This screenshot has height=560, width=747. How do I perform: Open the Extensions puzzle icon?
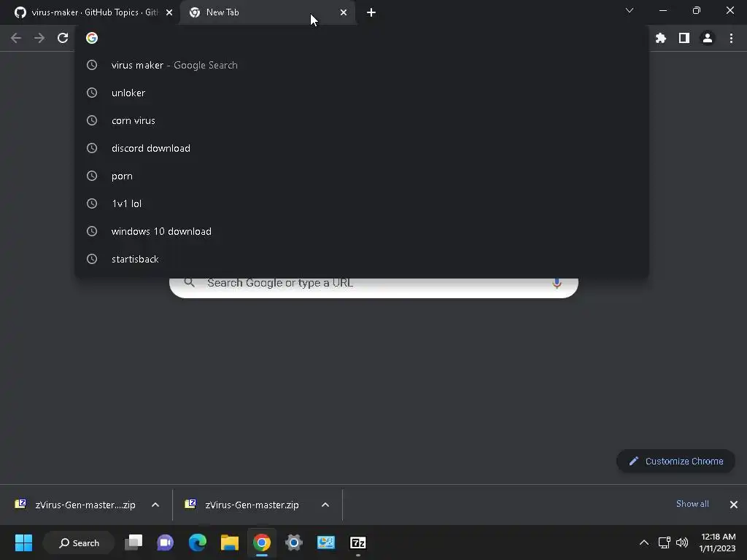click(660, 38)
